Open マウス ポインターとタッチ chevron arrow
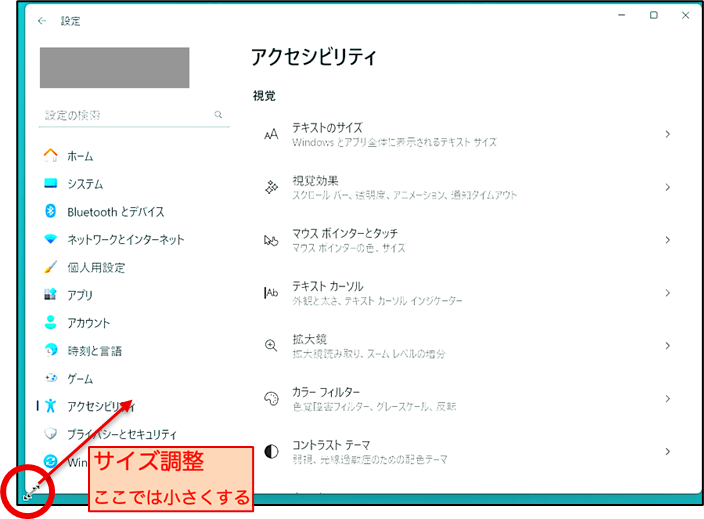The height and width of the screenshot is (519, 704). (667, 240)
